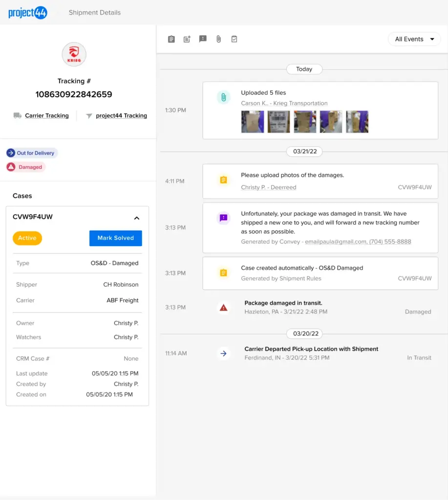This screenshot has width=448, height=500.
Task: Click the Out for Delivery status tag
Action: pyautogui.click(x=32, y=153)
